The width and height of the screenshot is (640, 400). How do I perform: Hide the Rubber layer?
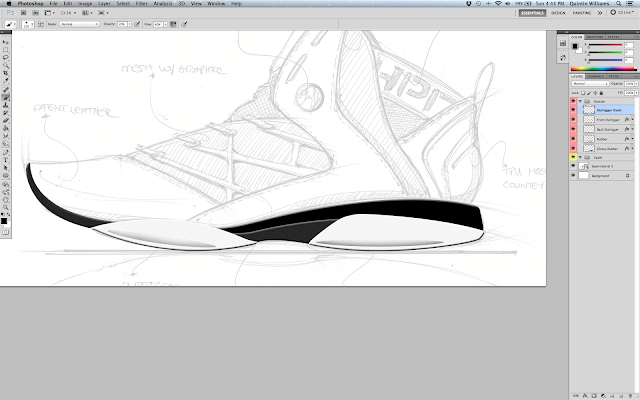tap(573, 139)
